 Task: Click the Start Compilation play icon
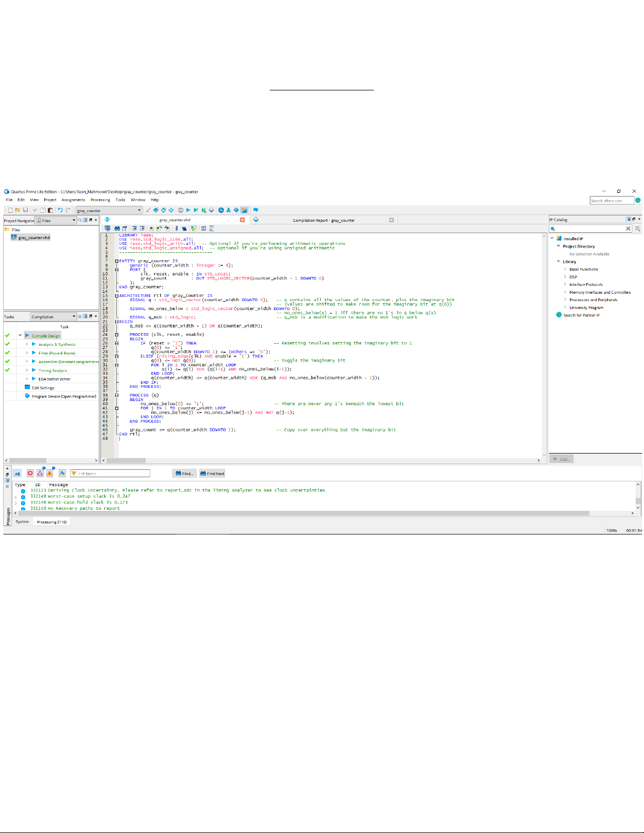188,210
